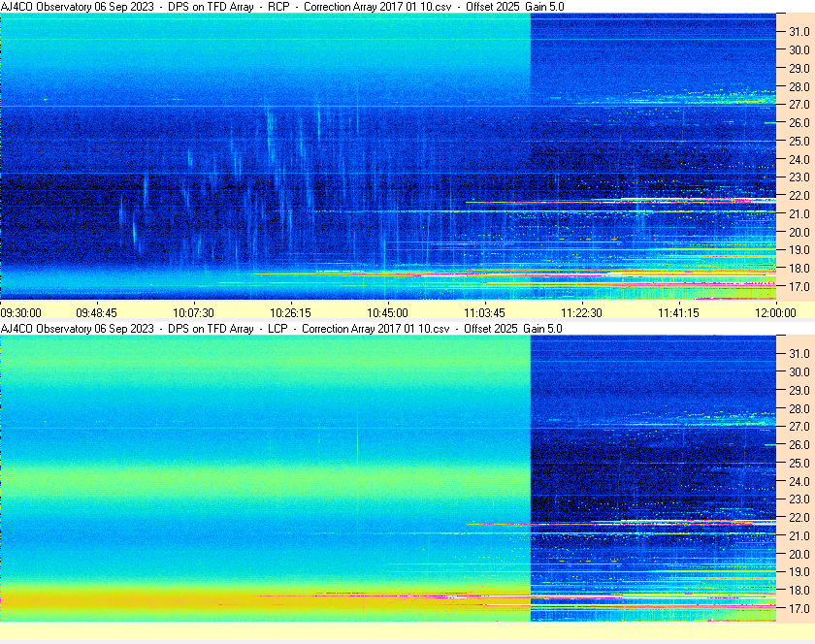
Task: Select 17.0 frequency label on LCP chart
Action: [x=799, y=608]
